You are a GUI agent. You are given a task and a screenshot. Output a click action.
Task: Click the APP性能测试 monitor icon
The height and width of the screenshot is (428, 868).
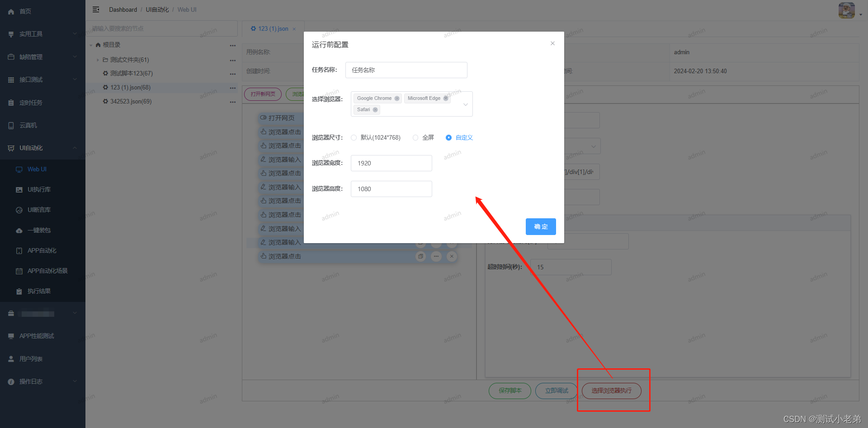[11, 336]
